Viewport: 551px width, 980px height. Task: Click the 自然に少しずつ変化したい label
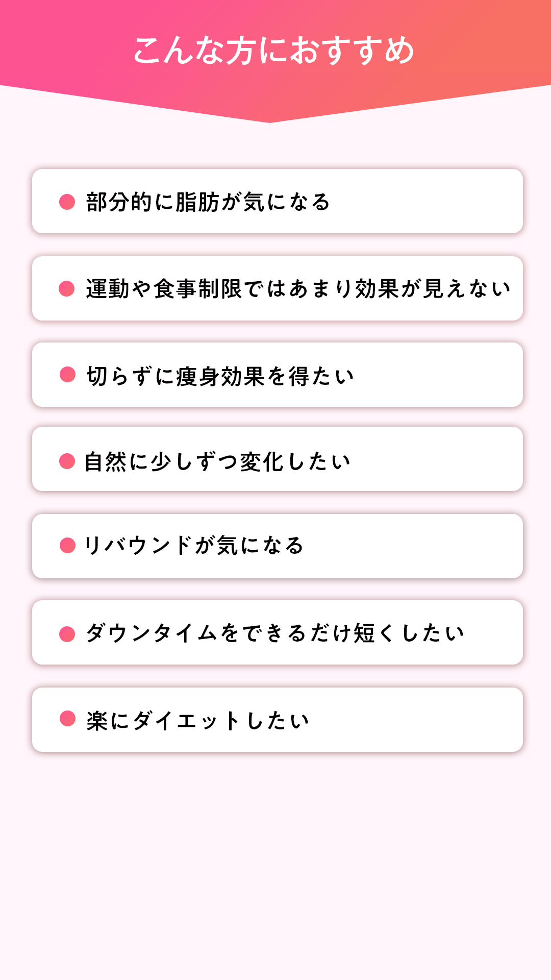click(x=217, y=462)
